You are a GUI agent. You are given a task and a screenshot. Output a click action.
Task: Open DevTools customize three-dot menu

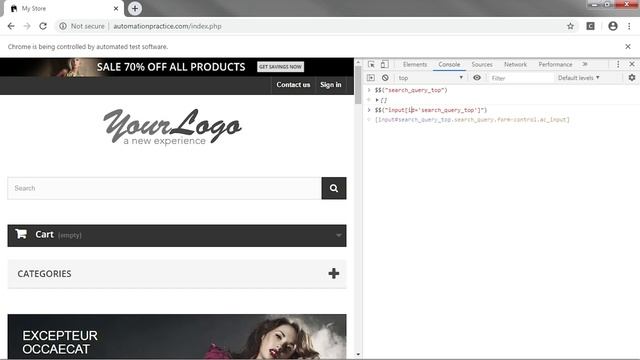point(618,64)
